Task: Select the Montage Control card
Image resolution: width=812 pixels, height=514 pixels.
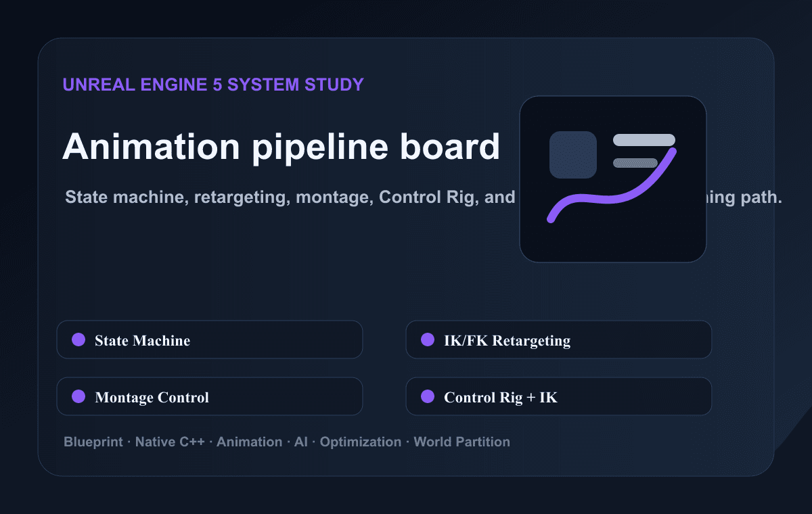Action: 210,396
